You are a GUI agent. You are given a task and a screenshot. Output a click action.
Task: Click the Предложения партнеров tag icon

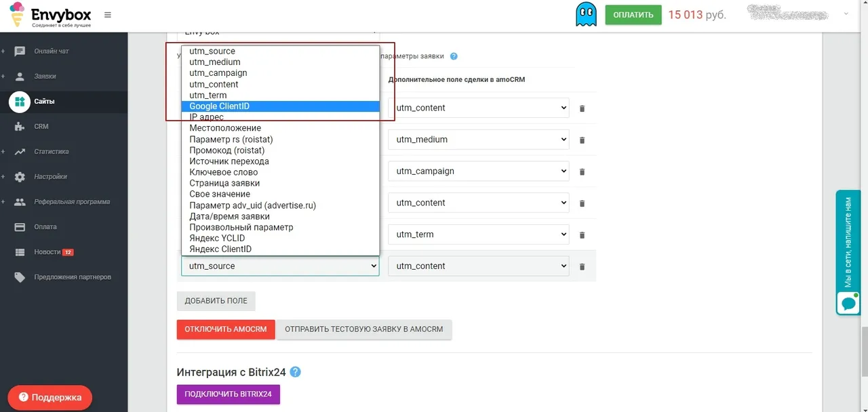pos(20,277)
